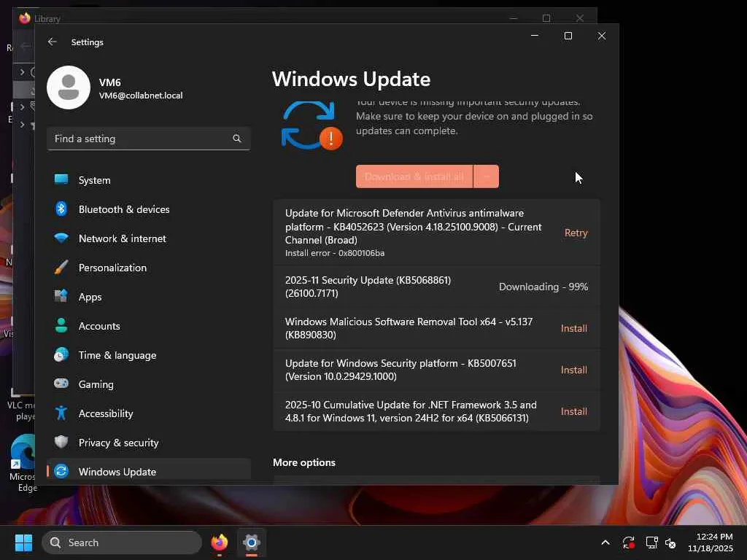The image size is (747, 560).
Task: Open Bluetooth & devices icon
Action: coord(61,209)
